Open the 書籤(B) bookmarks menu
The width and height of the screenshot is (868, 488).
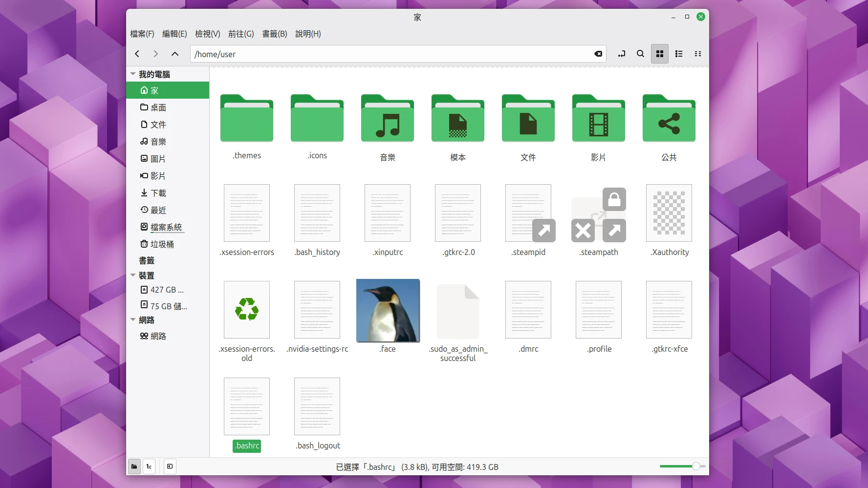click(274, 34)
